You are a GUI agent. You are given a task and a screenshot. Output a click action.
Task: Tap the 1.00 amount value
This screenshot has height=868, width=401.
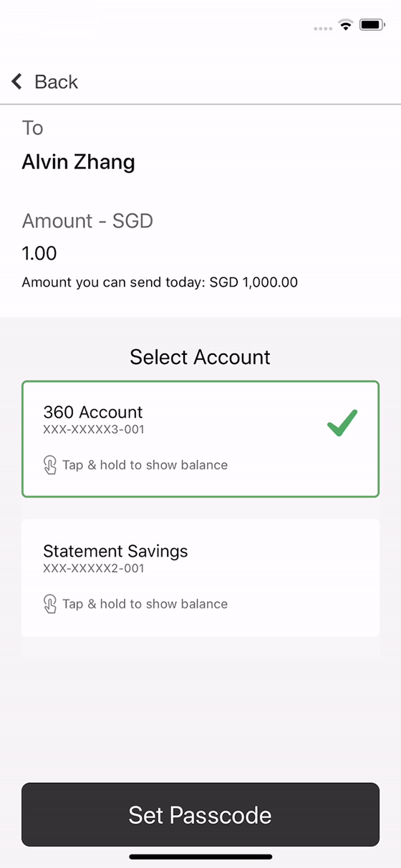(x=39, y=253)
